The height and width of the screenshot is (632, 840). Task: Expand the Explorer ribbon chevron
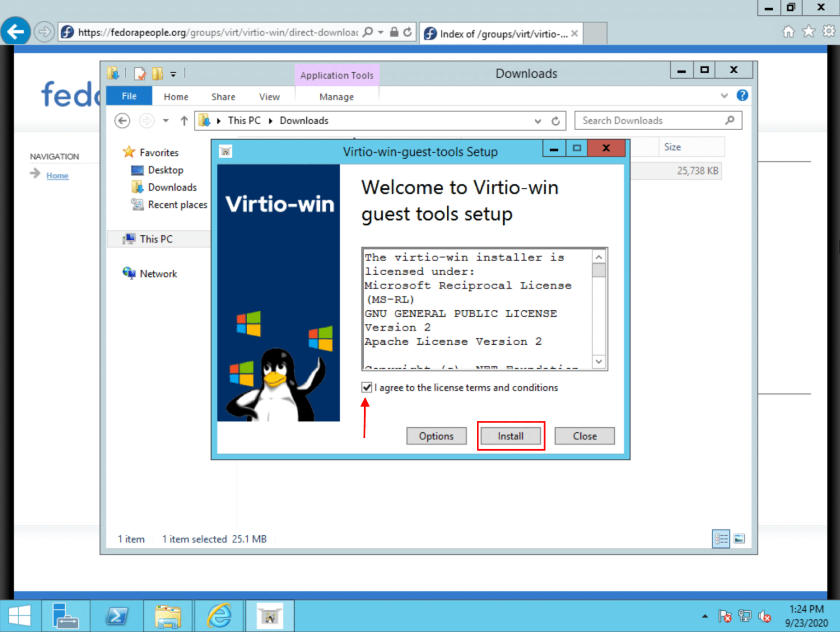(724, 96)
